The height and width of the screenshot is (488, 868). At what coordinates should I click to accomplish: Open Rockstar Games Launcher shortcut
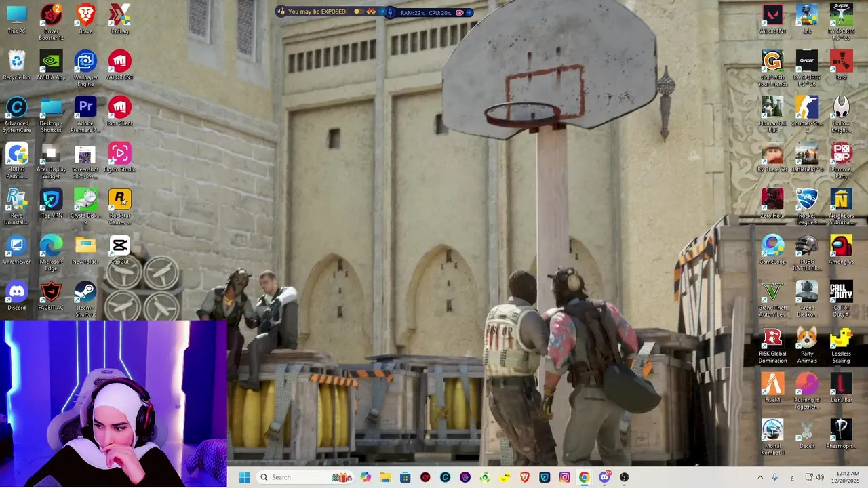pos(119,207)
